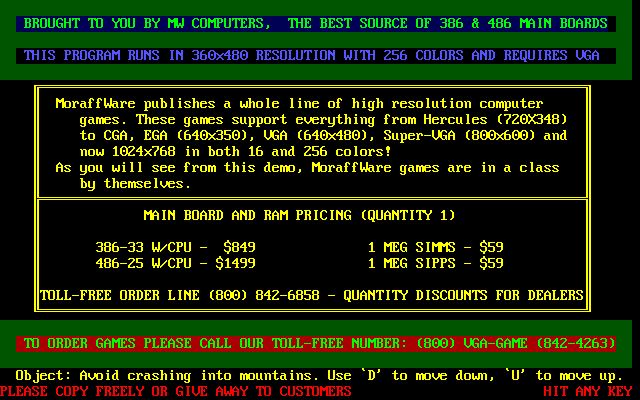
Task: Click the '360x480 RESOLUTION WITH 256 COLORS' line
Action: pyautogui.click(x=316, y=56)
